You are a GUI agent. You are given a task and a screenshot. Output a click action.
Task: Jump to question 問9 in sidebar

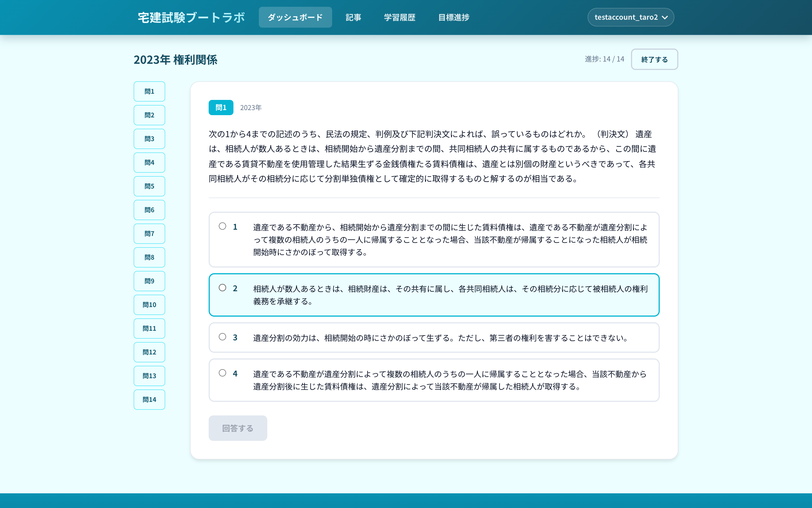149,281
